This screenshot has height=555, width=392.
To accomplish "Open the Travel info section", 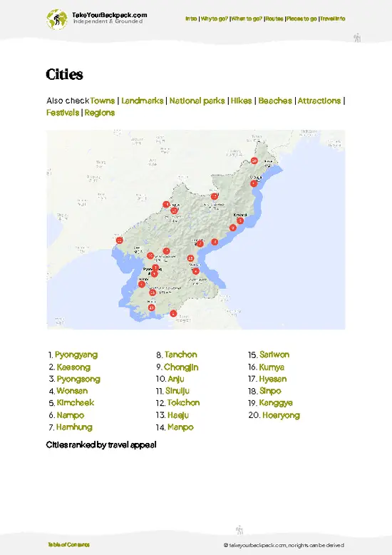I will 333,19.
